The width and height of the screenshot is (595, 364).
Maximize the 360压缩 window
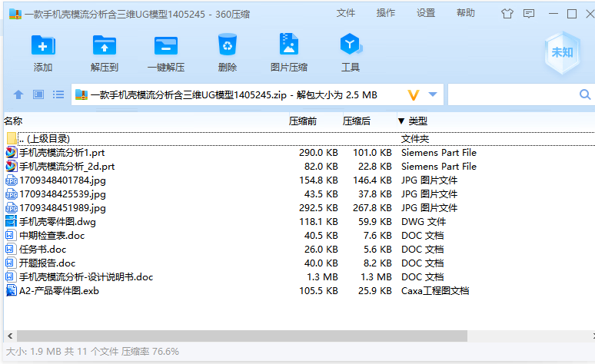tap(572, 14)
